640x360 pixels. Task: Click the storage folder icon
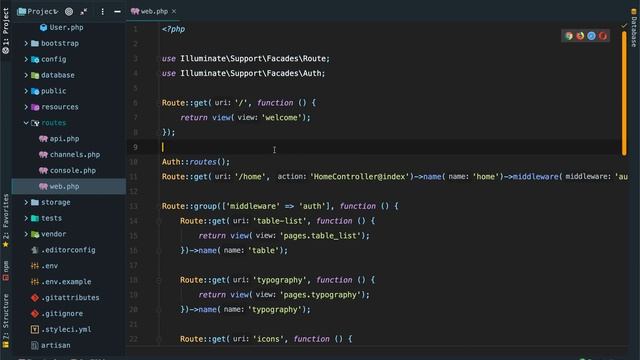35,202
